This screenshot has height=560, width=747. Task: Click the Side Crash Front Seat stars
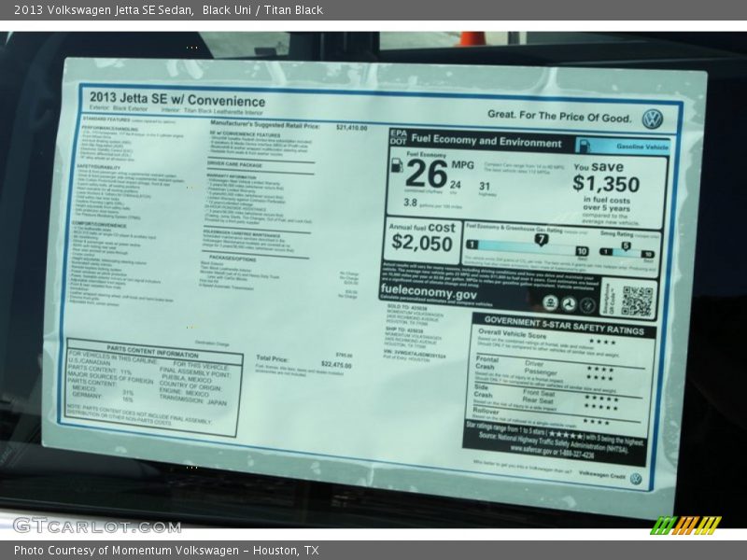[x=601, y=399]
